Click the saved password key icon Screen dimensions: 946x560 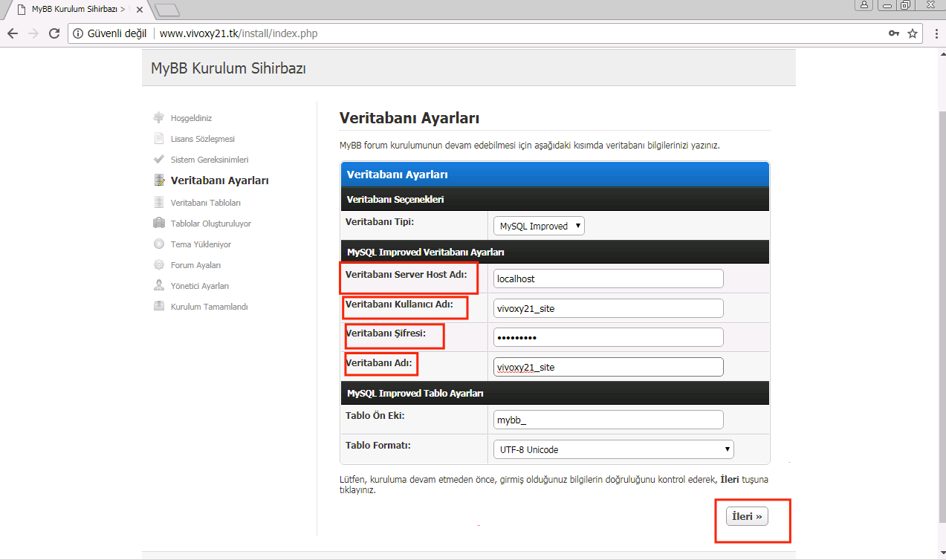(894, 33)
